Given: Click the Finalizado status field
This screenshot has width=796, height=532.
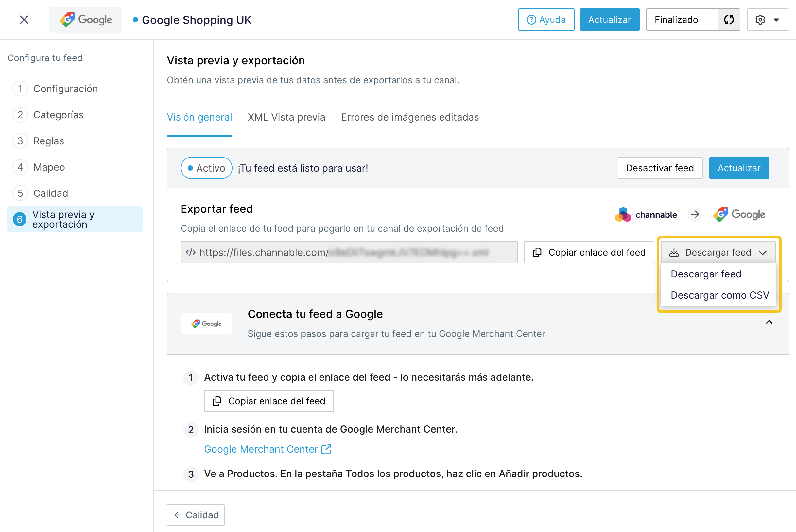Looking at the screenshot, I should coord(682,20).
